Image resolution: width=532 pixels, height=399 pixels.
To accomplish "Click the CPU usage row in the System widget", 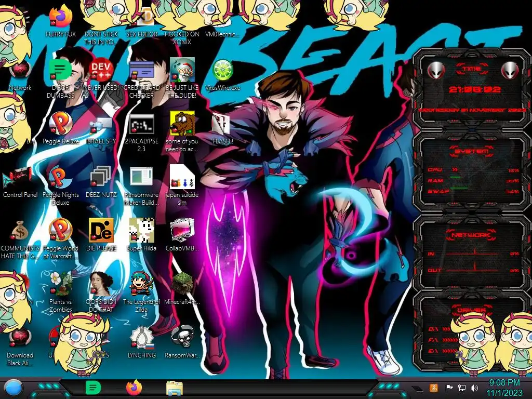I will tap(473, 170).
